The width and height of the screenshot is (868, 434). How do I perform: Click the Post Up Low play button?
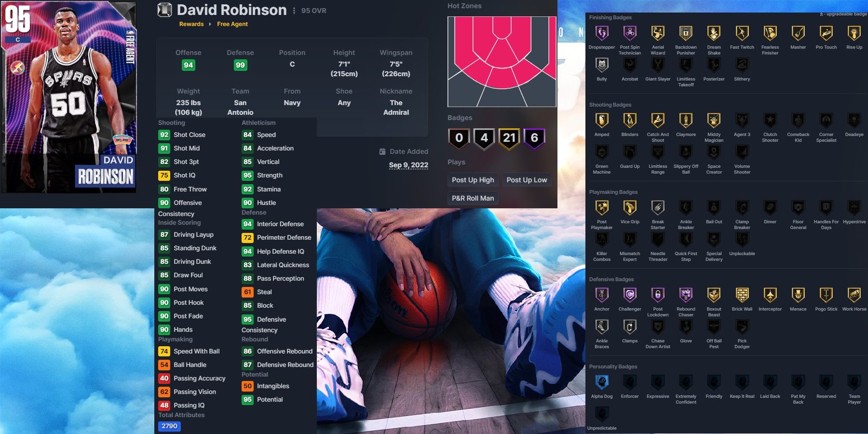(527, 180)
